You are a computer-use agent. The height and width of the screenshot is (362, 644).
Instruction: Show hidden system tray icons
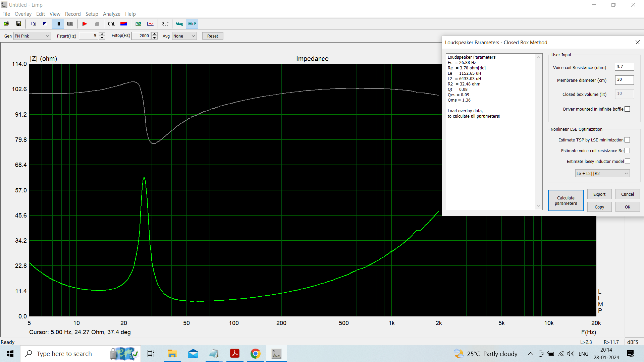530,354
